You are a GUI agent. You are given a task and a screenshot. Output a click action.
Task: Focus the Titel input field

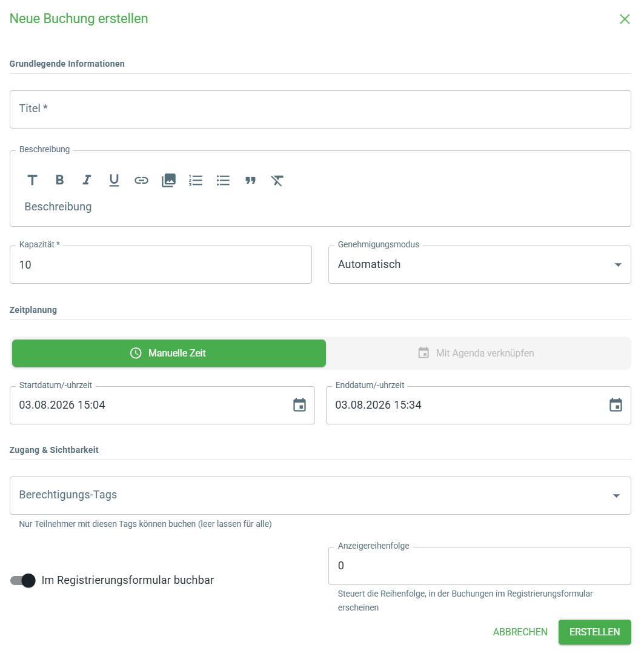coord(320,109)
